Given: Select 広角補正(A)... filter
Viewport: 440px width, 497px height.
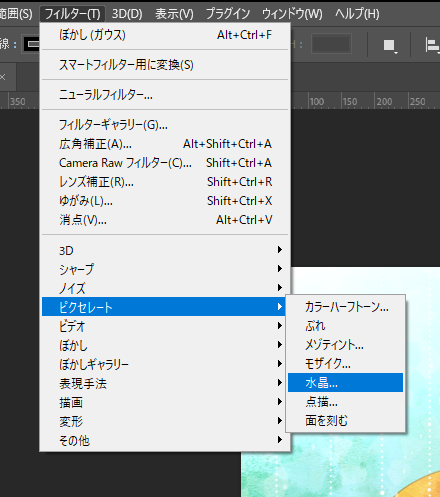Looking at the screenshot, I should tap(165, 144).
